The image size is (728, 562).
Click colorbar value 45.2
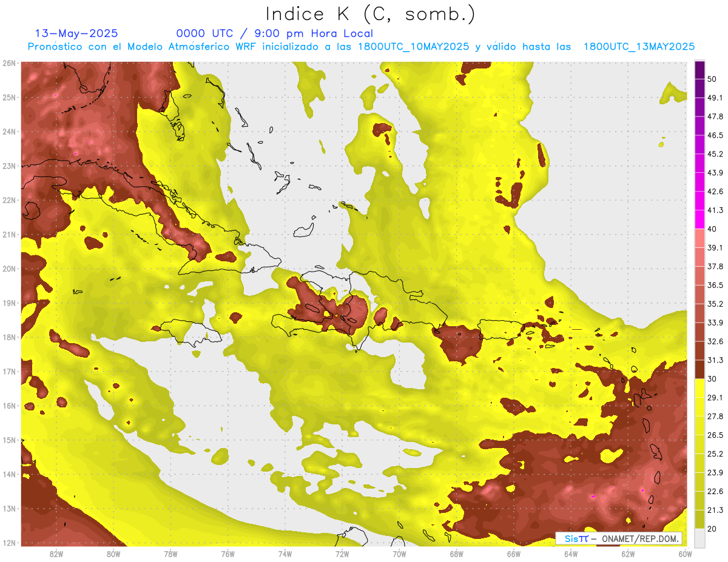[x=715, y=154]
